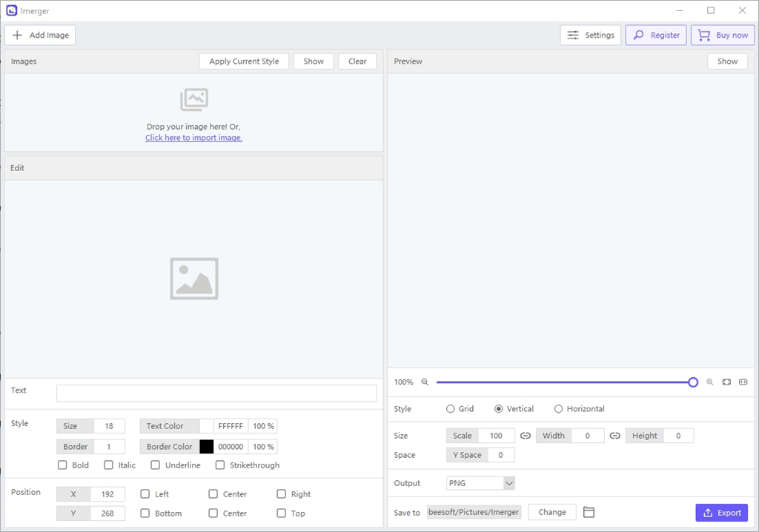Viewport: 759px width, 532px height.
Task: Click the zoom out magnifier icon
Action: (425, 382)
